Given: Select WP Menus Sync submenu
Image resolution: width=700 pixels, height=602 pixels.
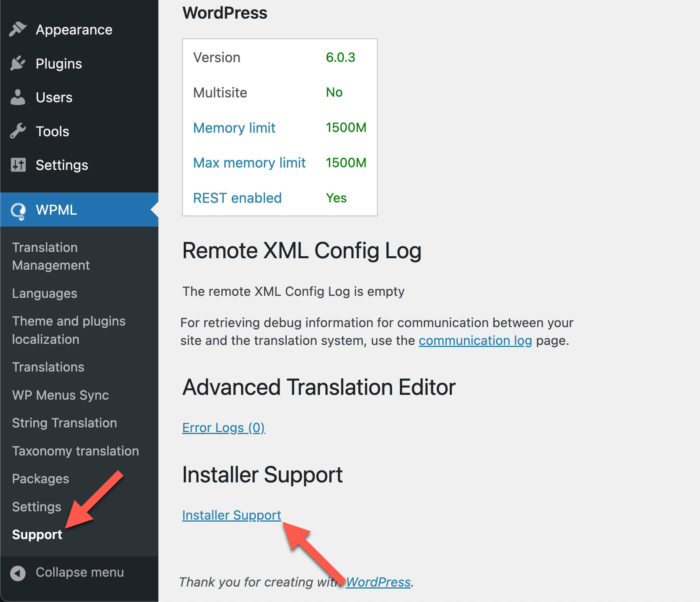Looking at the screenshot, I should pyautogui.click(x=61, y=395).
